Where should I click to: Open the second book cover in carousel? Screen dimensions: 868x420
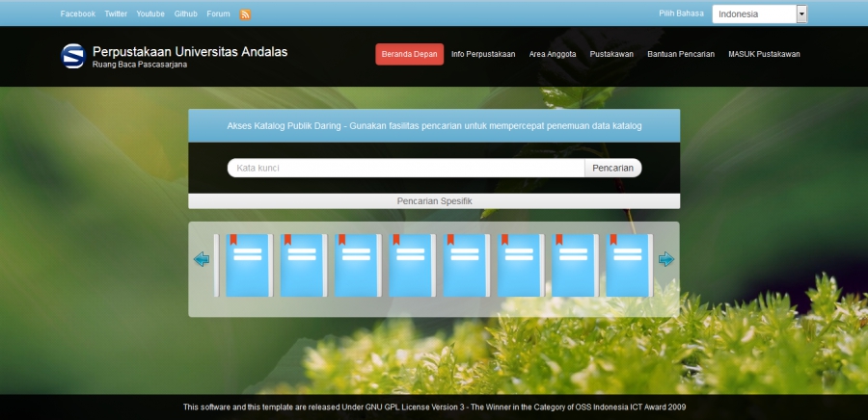coord(302,265)
